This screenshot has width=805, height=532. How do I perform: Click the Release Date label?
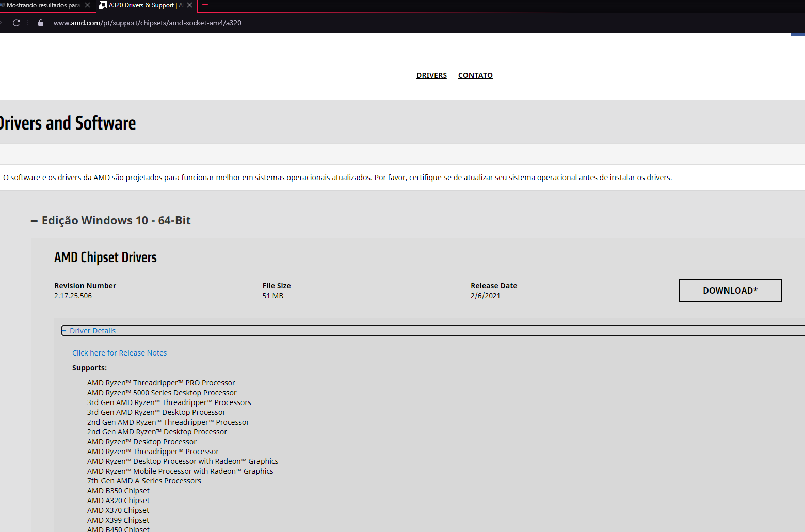pyautogui.click(x=494, y=286)
